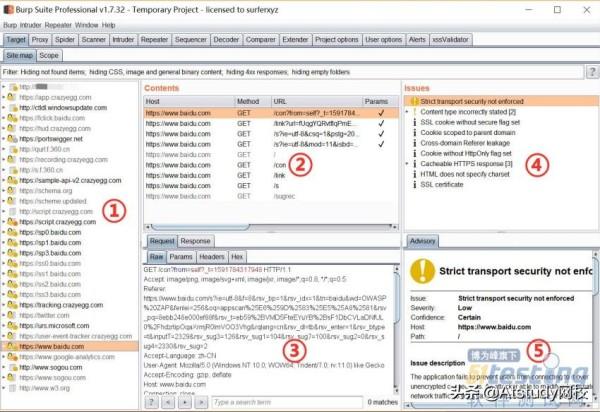
Task: Open the Proxy tab
Action: pos(40,40)
